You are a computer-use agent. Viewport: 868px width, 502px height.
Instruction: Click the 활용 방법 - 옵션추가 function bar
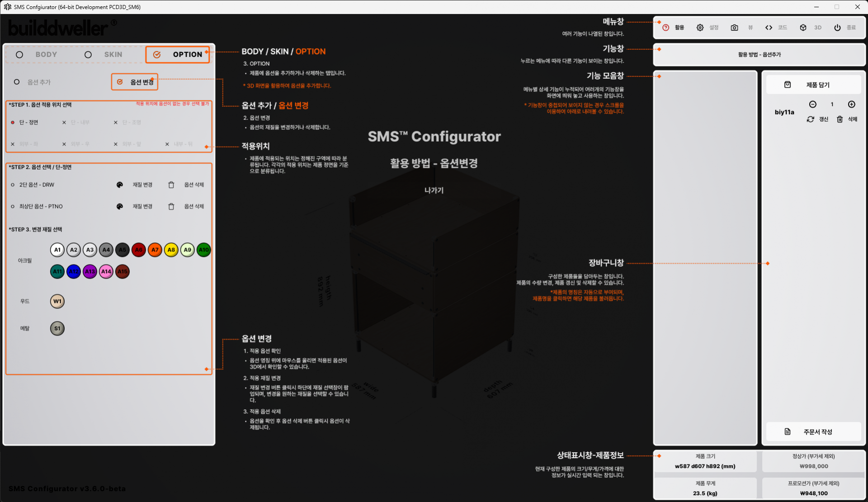coord(759,55)
